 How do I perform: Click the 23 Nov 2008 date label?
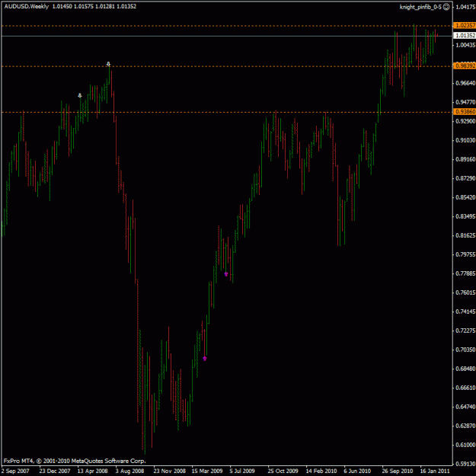coord(169,471)
